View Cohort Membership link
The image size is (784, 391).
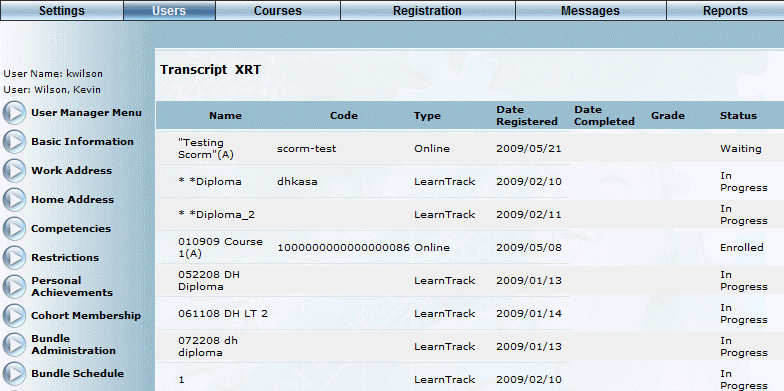[x=86, y=316]
